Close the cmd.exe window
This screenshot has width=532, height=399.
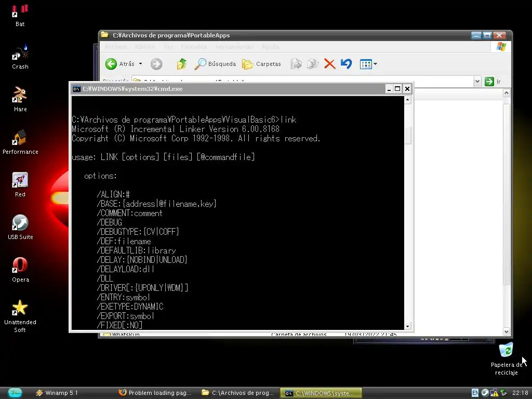(x=407, y=89)
